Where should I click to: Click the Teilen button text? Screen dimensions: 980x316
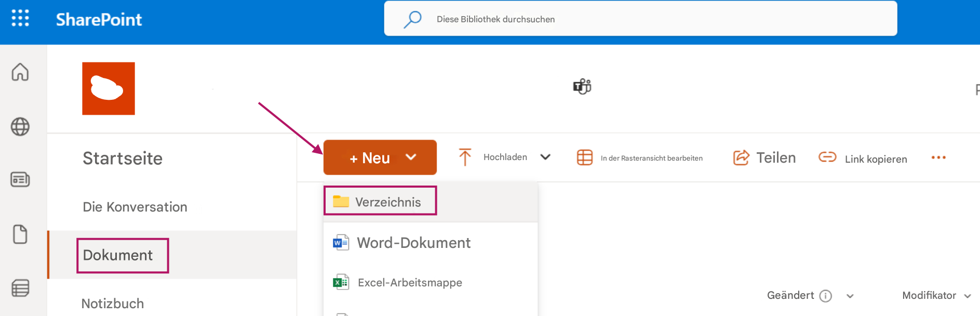click(x=776, y=158)
